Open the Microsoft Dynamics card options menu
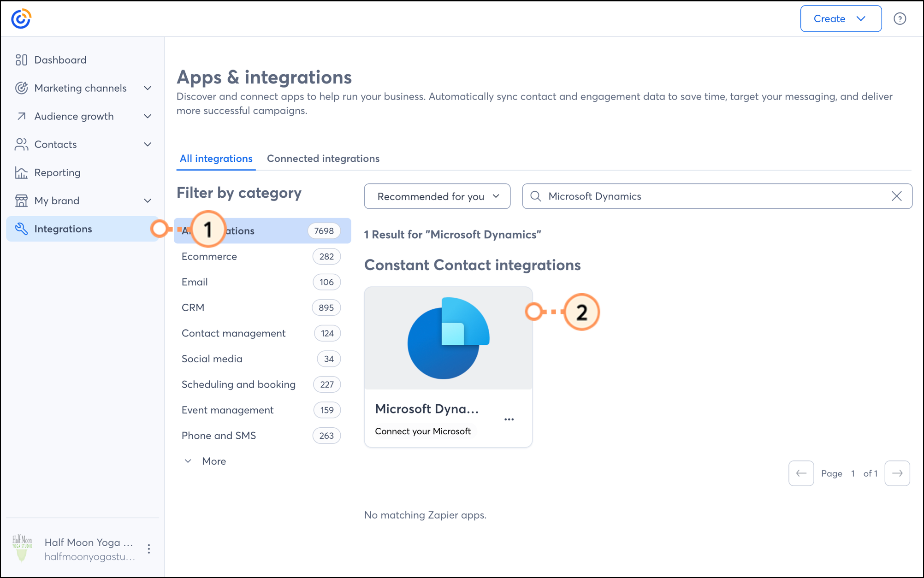 pos(509,419)
